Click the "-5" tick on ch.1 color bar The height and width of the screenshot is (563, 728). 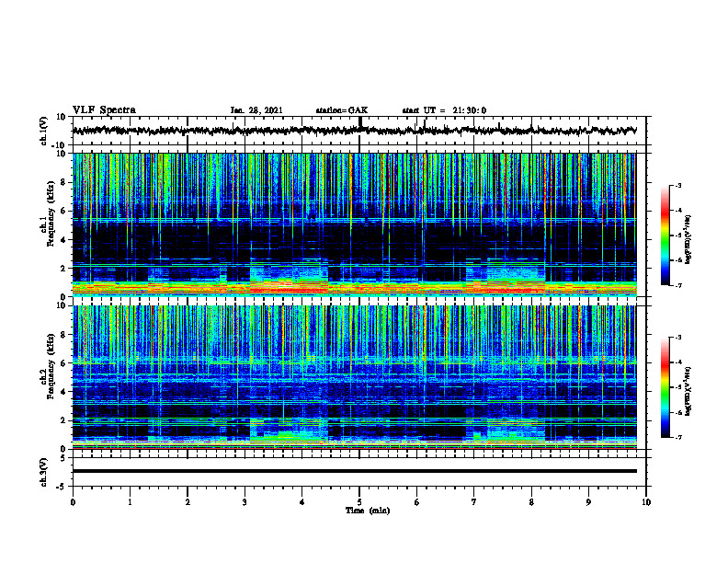click(677, 236)
